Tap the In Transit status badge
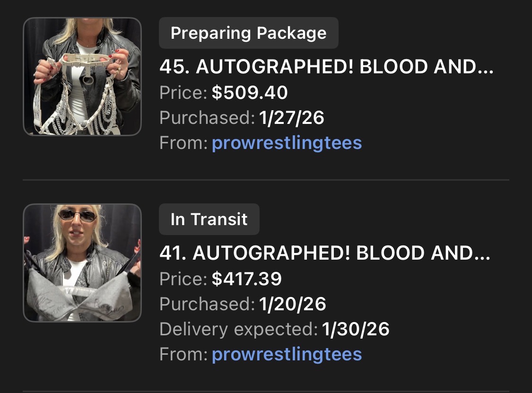 pos(209,219)
